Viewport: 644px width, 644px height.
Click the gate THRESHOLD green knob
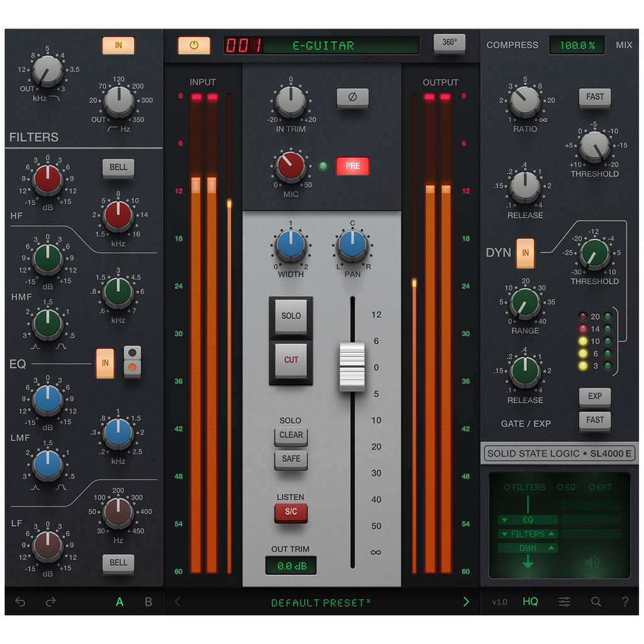point(595,253)
